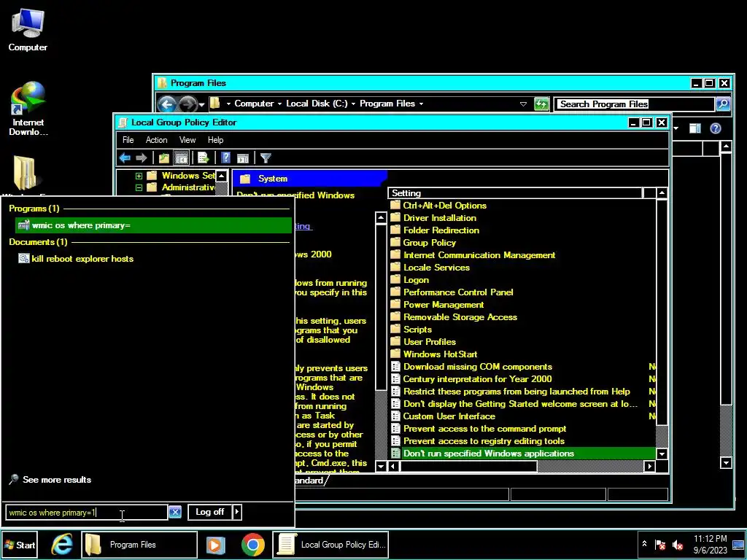Open Internet Explorer from the taskbar

pyautogui.click(x=62, y=544)
